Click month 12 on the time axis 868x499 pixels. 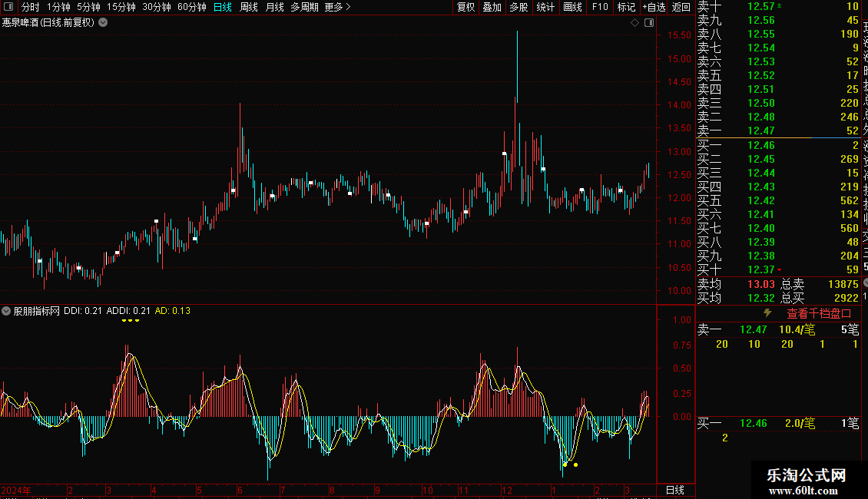506,490
